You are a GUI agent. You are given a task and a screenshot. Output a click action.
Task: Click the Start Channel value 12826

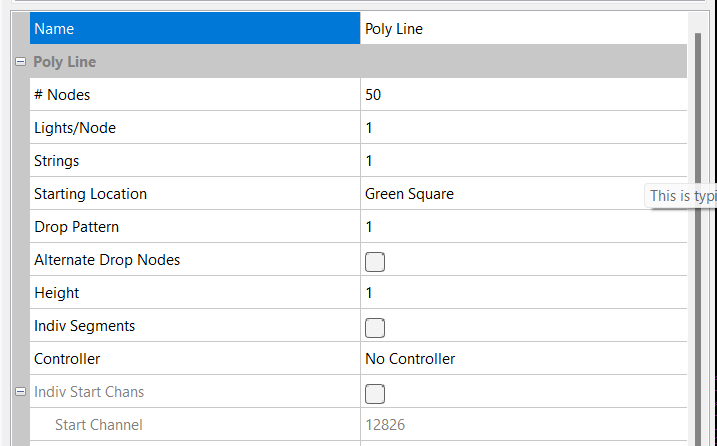523,425
